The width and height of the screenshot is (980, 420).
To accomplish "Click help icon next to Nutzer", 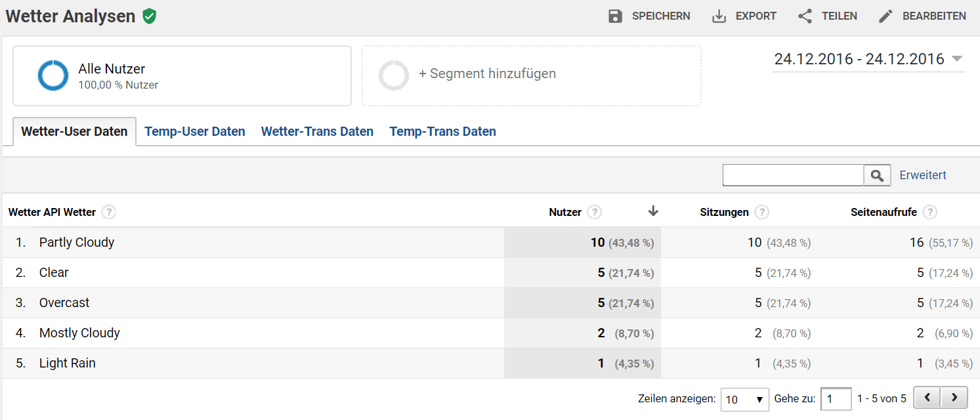I will [x=595, y=212].
